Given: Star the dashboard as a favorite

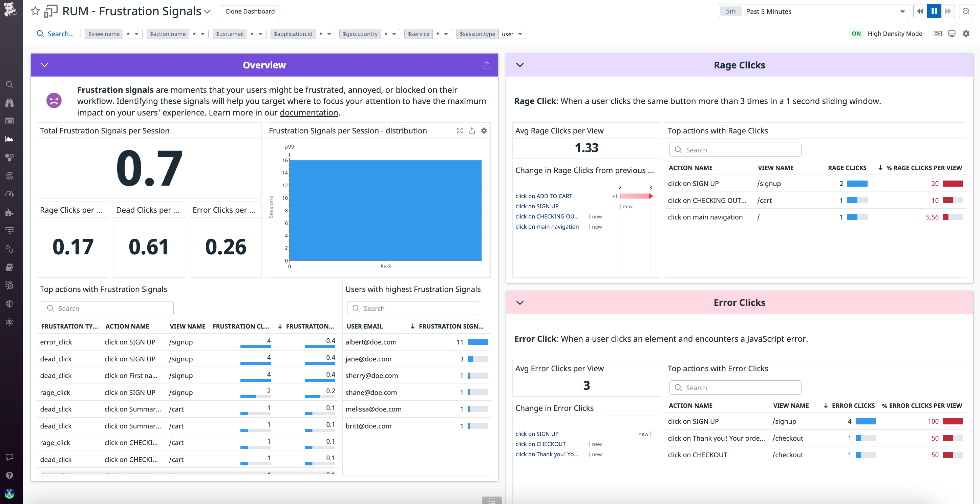Looking at the screenshot, I should (x=35, y=11).
